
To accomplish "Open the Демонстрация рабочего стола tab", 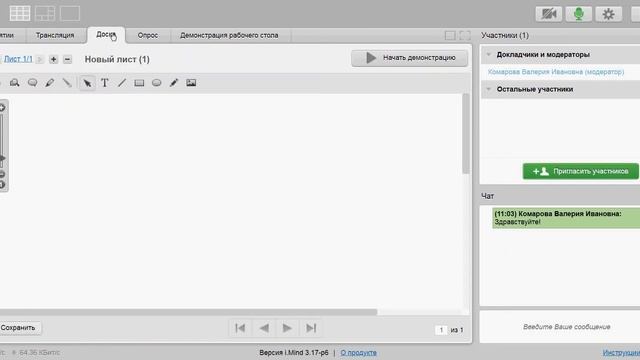I will [x=229, y=36].
